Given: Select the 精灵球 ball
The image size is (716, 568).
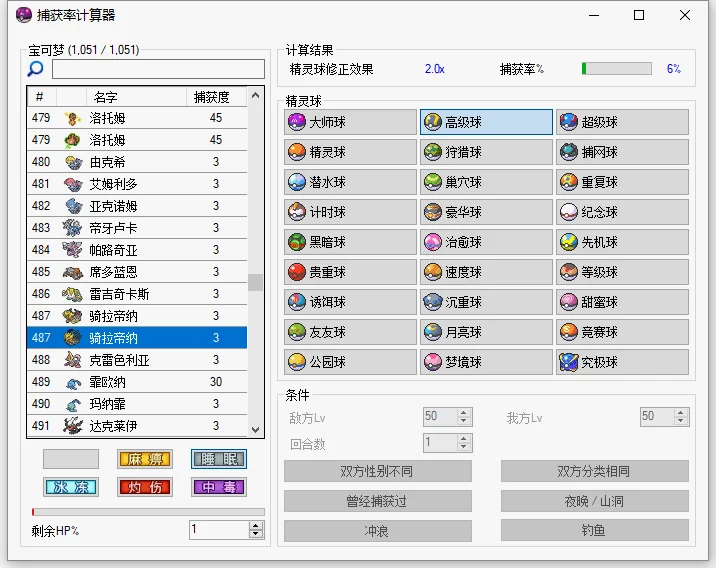Looking at the screenshot, I should pyautogui.click(x=350, y=152).
